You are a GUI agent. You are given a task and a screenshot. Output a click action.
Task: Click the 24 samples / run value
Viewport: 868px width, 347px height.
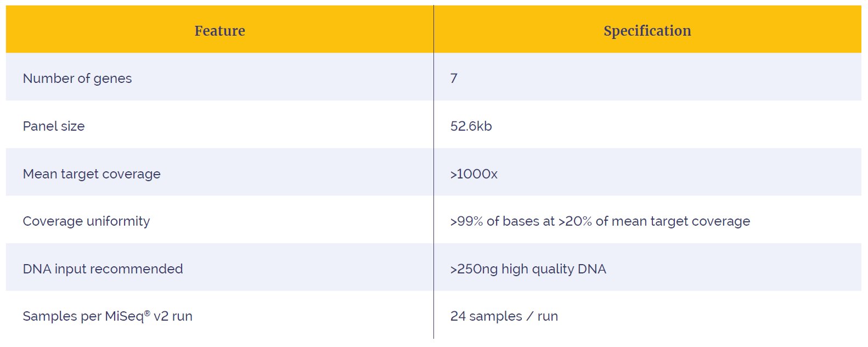click(504, 316)
